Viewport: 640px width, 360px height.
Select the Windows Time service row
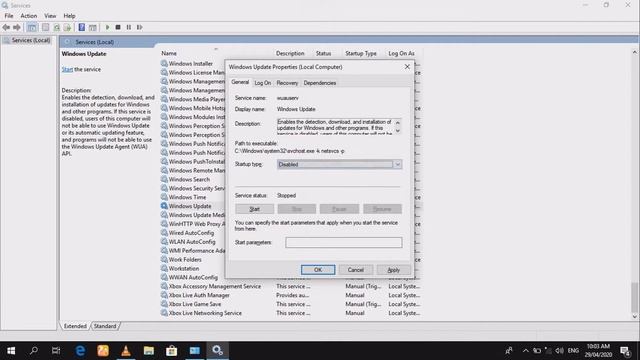point(187,197)
